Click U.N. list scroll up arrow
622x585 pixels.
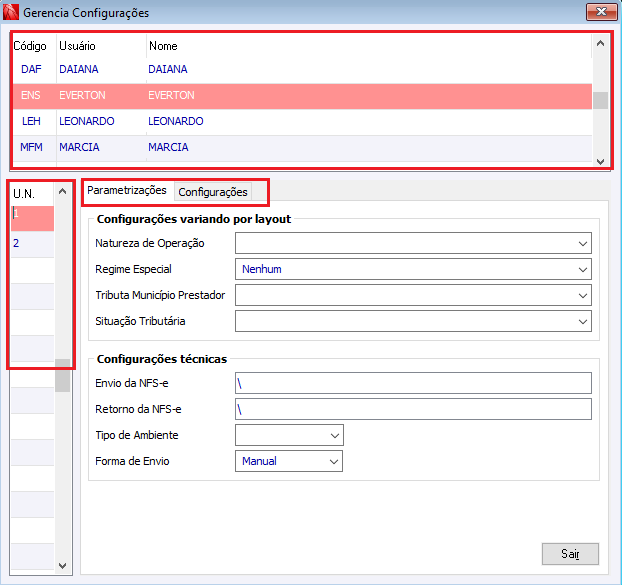62,191
